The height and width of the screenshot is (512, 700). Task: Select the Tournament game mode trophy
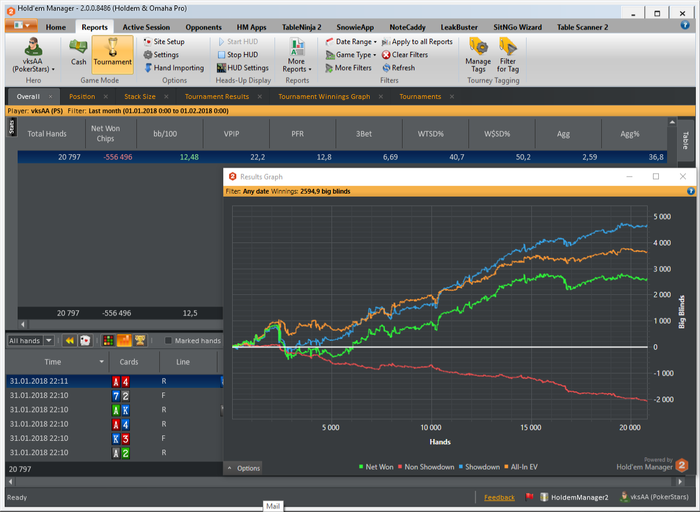(112, 54)
